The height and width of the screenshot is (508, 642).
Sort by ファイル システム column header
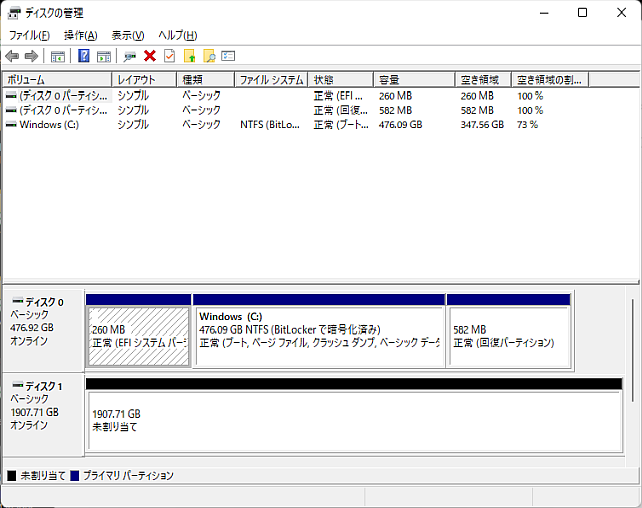(x=271, y=80)
